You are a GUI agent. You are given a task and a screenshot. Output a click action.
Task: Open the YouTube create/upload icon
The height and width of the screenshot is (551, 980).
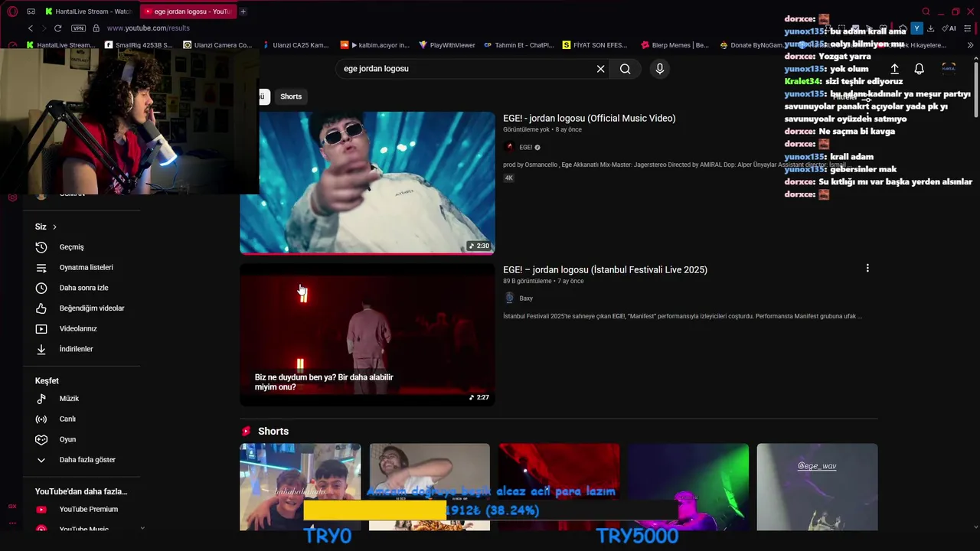tap(894, 69)
